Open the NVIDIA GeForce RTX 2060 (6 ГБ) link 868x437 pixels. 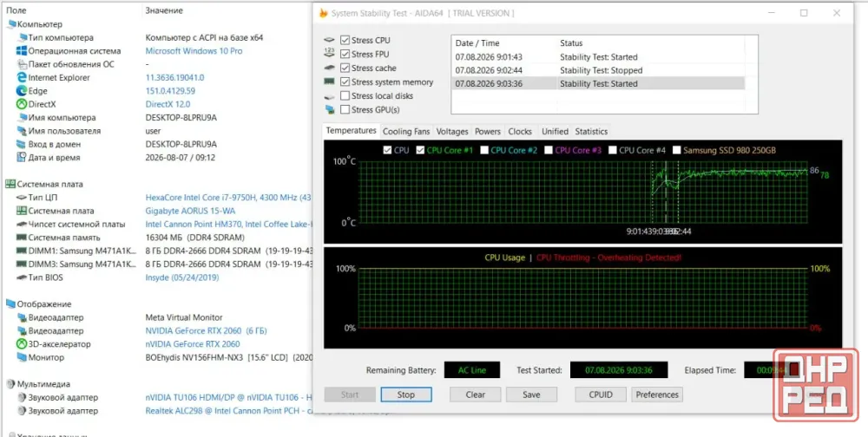[x=206, y=331]
